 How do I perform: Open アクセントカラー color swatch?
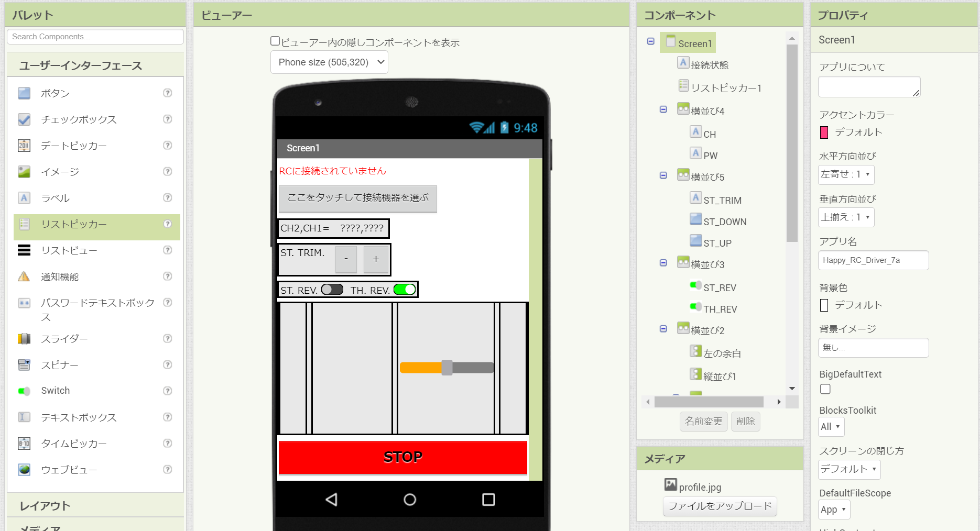pyautogui.click(x=824, y=132)
